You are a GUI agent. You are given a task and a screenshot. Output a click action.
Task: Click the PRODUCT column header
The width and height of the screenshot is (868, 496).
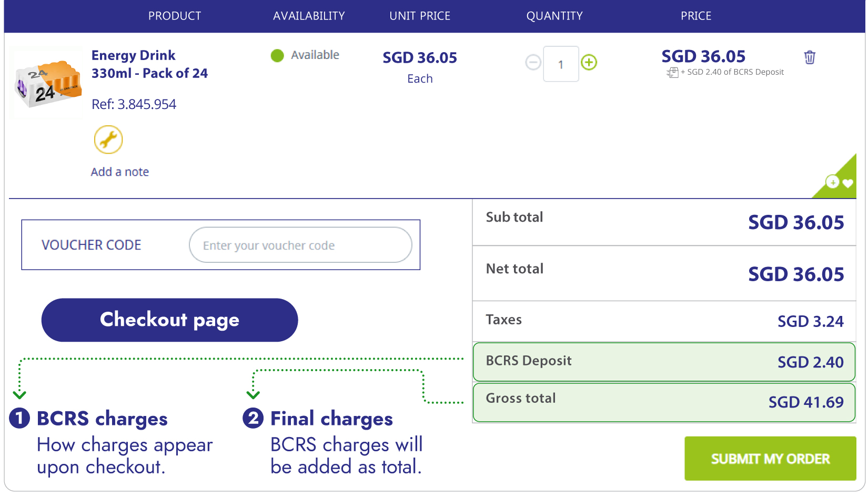tap(175, 16)
